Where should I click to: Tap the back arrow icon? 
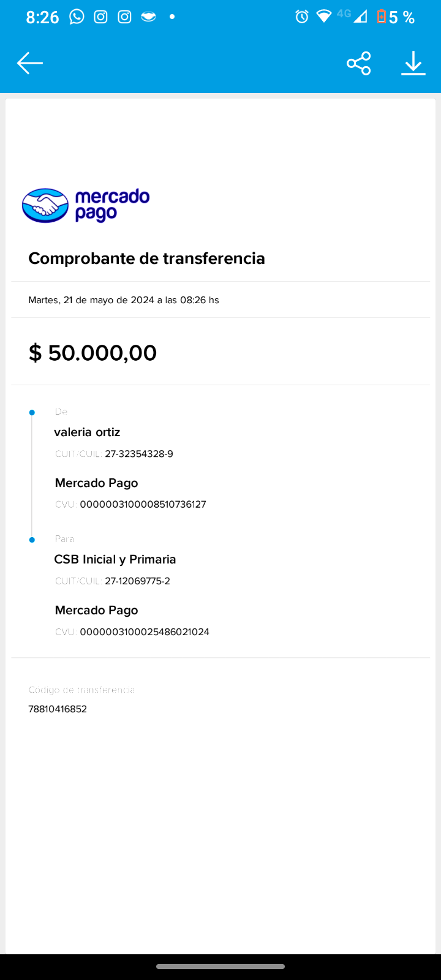click(29, 63)
